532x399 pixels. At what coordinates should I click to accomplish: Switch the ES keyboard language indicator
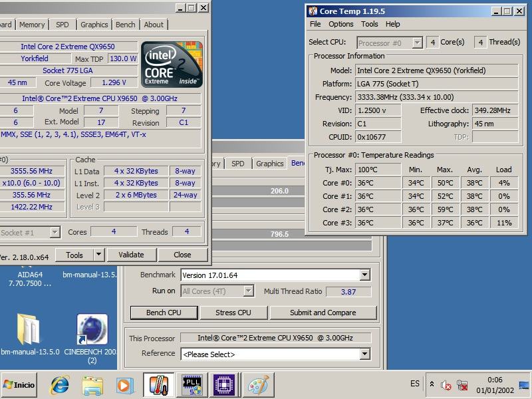(x=414, y=384)
